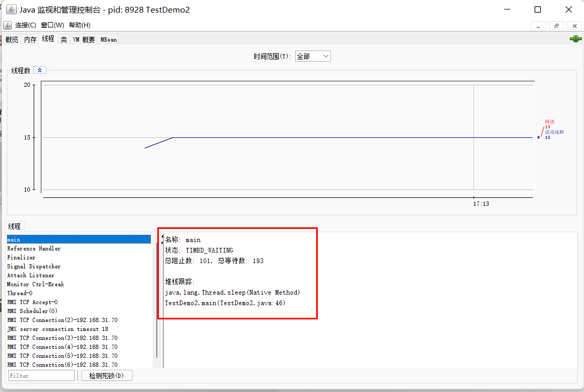This screenshot has width=584, height=392.
Task: Click the Thread.sleep stack trace line
Action: click(x=233, y=293)
